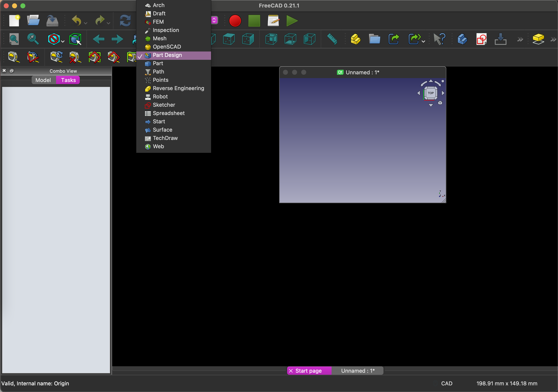
Task: Click the 198.91 mm x 149.18 mm dimension readout
Action: 507,383
